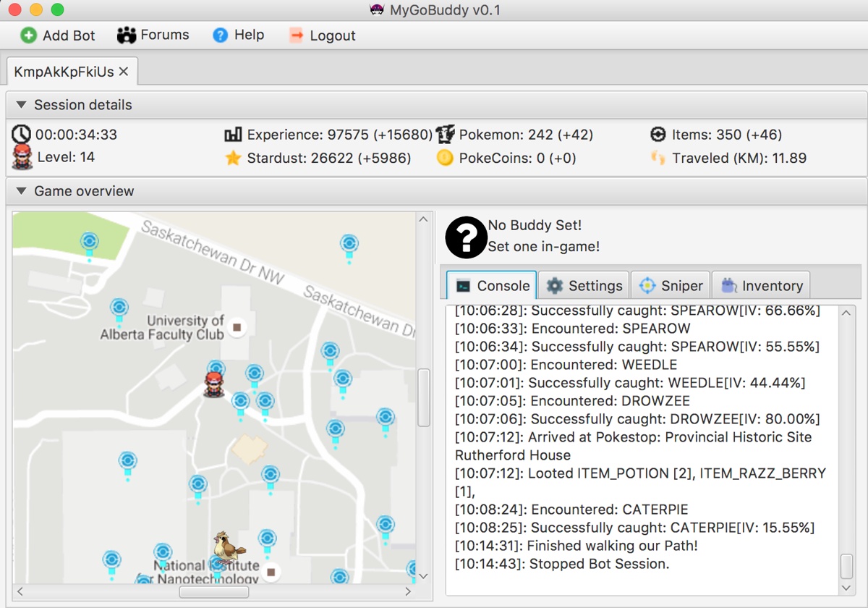Click the session timer clock icon

pyautogui.click(x=22, y=134)
